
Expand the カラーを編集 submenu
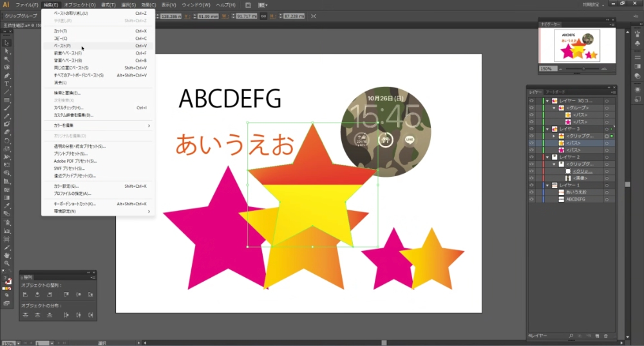(x=98, y=125)
